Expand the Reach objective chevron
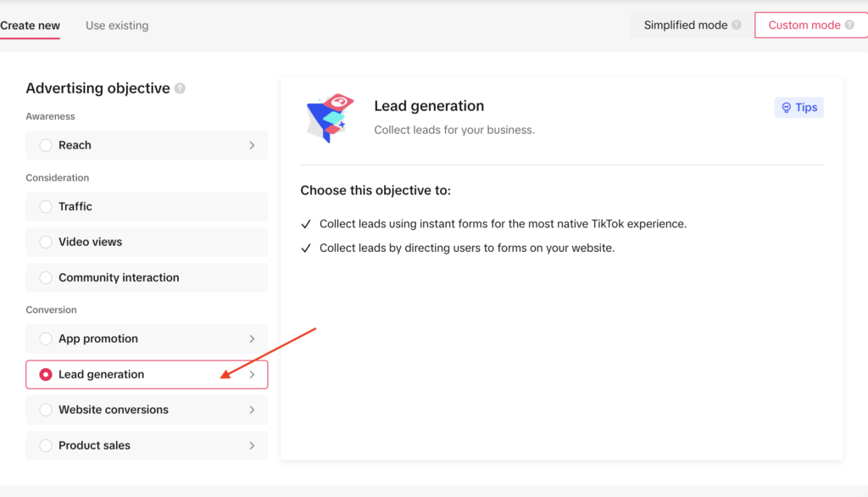Image resolution: width=868 pixels, height=497 pixels. point(252,145)
